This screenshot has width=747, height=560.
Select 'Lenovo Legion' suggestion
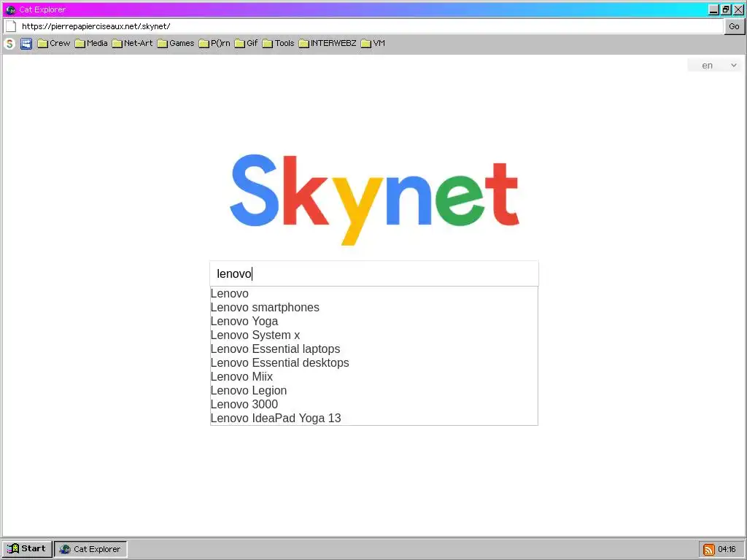point(374,390)
